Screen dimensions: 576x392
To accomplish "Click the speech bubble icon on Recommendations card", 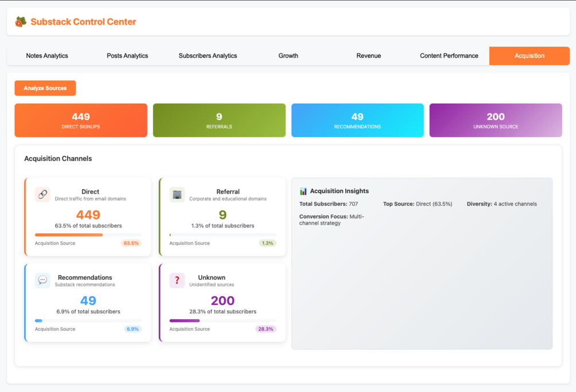I will pos(42,280).
